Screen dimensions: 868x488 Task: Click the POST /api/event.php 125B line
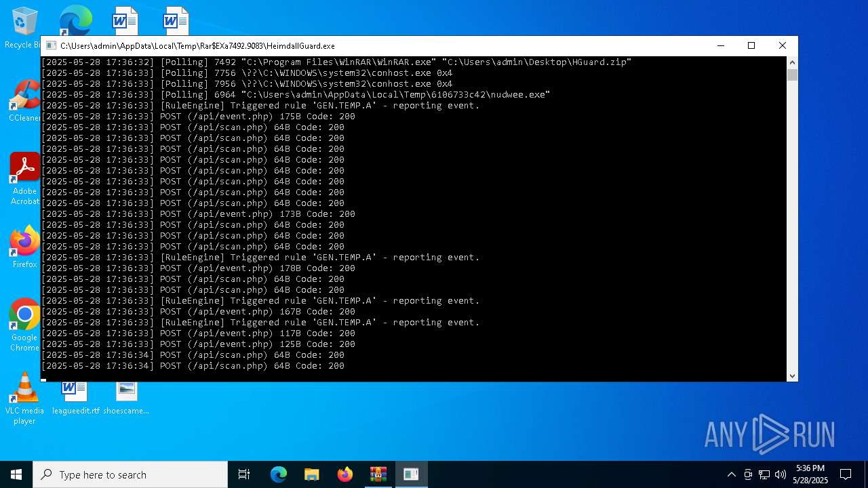coord(199,344)
